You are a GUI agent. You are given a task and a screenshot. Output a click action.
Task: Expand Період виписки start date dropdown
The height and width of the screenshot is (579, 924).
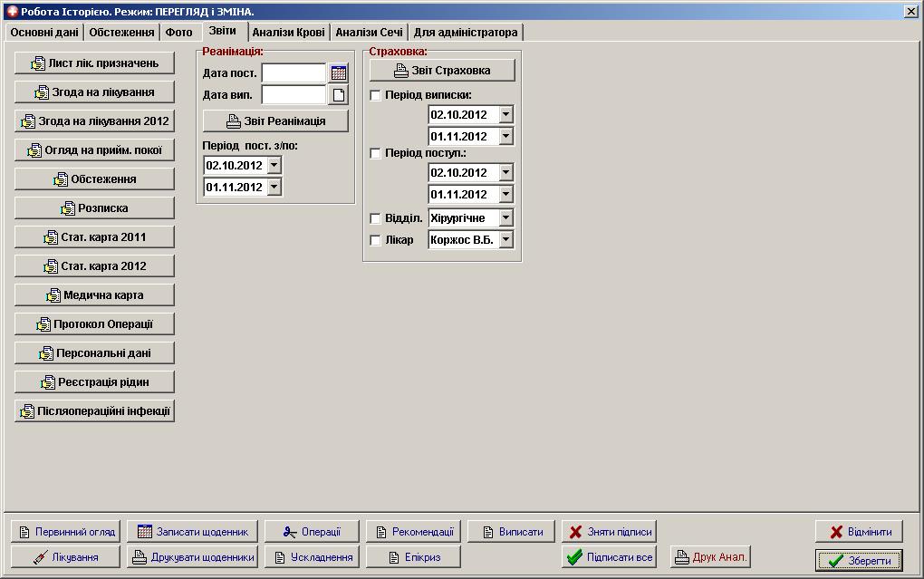(505, 114)
